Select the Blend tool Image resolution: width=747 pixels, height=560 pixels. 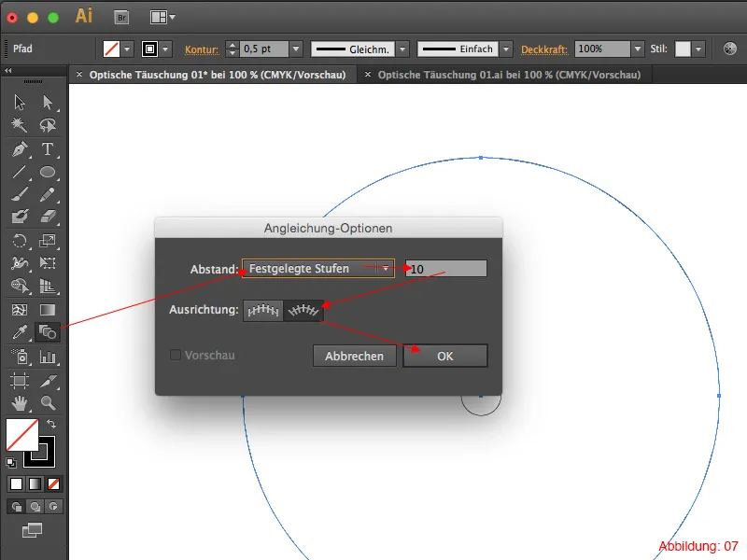[48, 332]
